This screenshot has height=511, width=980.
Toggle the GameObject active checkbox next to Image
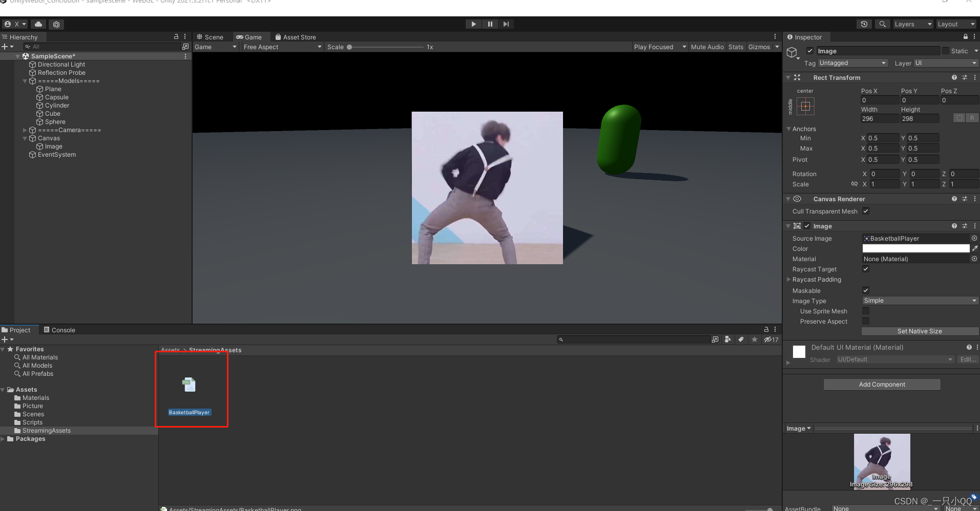pyautogui.click(x=810, y=51)
